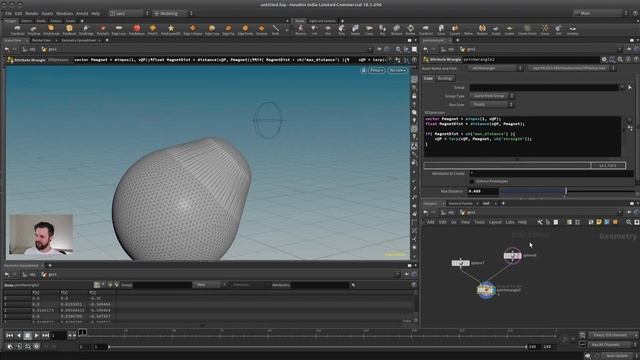
Task: Open the Group Type dropdown
Action: [492, 96]
